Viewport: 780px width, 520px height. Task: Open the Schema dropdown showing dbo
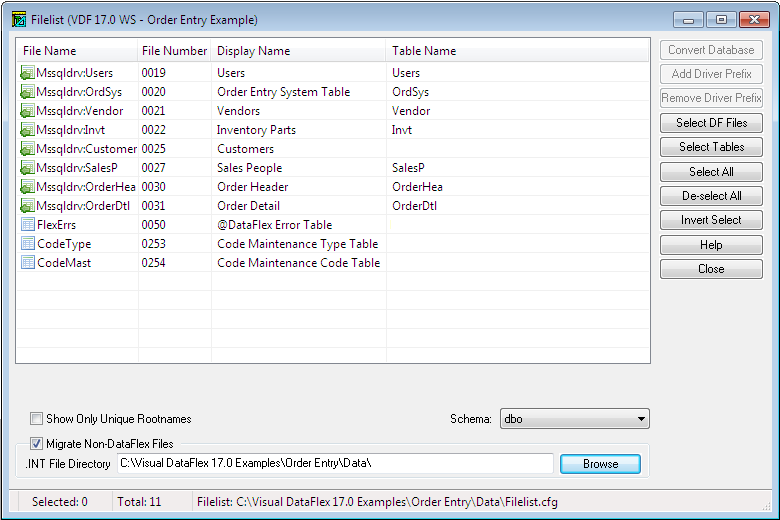pos(574,419)
